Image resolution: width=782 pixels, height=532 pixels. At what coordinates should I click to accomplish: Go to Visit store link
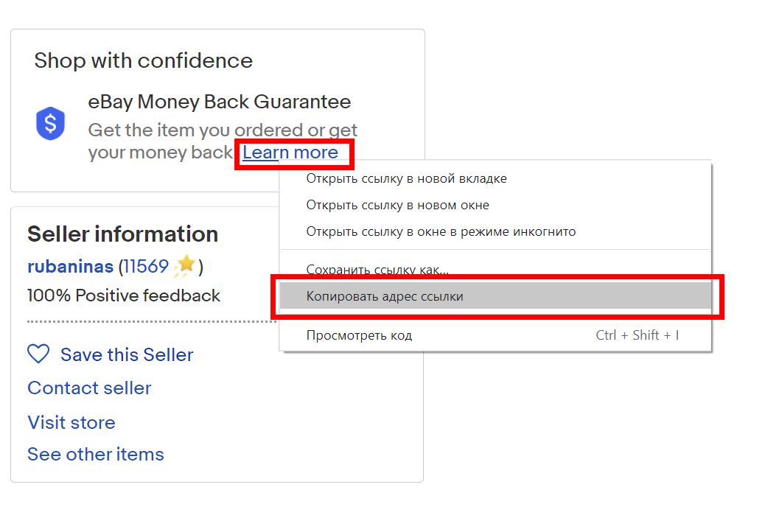tap(71, 422)
